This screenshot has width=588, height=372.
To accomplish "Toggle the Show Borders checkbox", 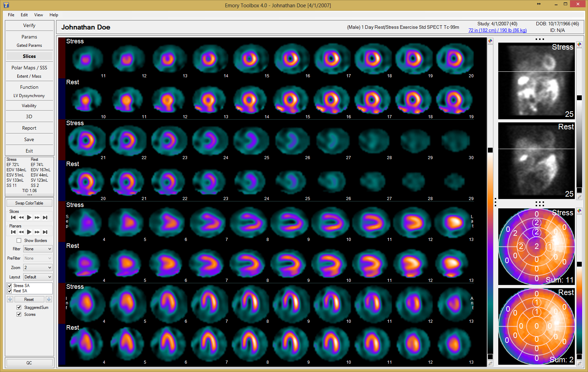I will click(19, 240).
